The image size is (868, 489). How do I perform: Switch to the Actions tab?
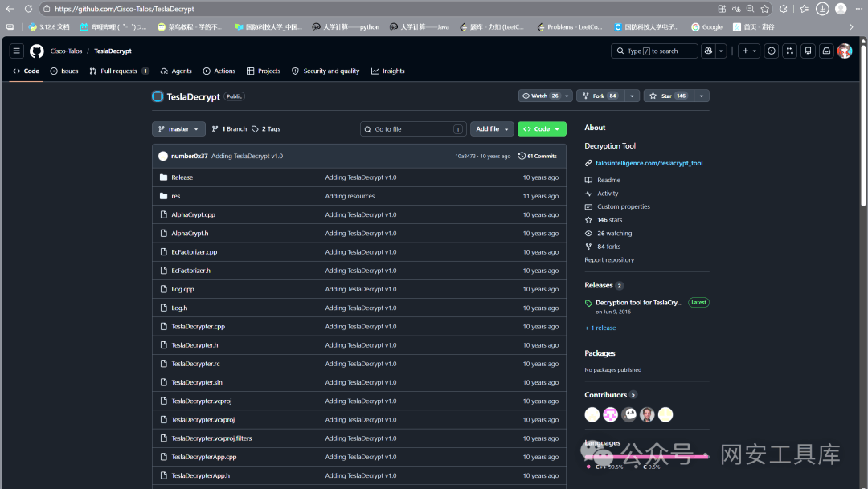tap(219, 71)
